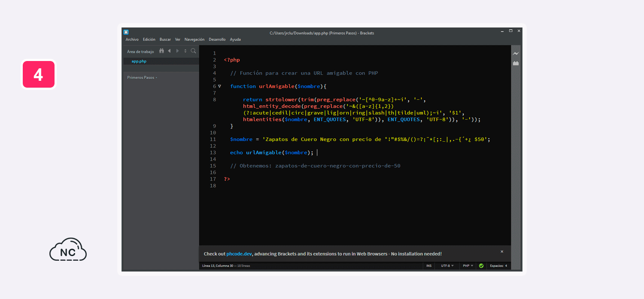This screenshot has width=644, height=299.
Task: Open the Ver menu
Action: 178,40
